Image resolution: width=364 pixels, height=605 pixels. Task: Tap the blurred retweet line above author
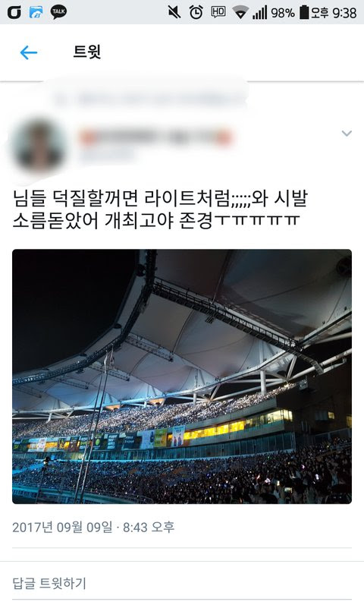[x=150, y=99]
